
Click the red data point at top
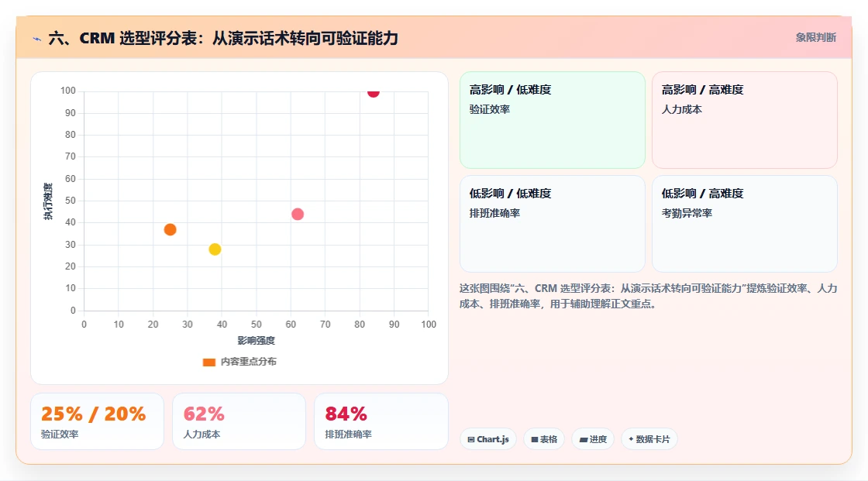coord(373,92)
